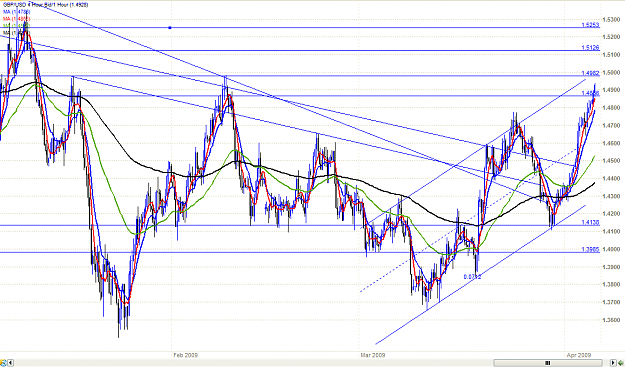Select the blue MA indicator label
The width and height of the screenshot is (625, 367).
17,12
